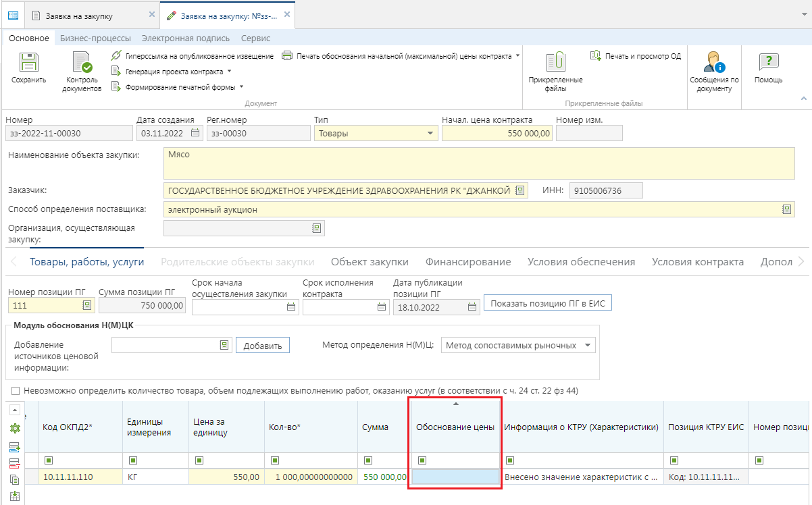Click the Наименование объекта закупки text area

pyautogui.click(x=479, y=163)
